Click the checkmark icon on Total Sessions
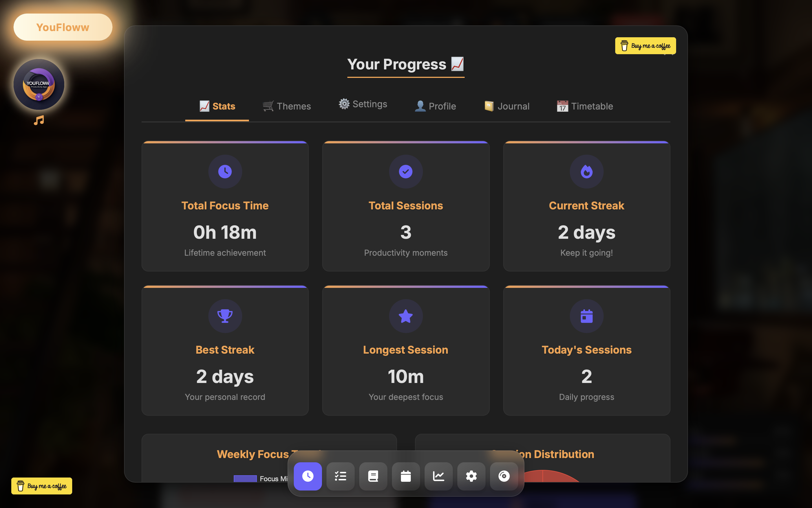The image size is (812, 508). (x=406, y=171)
